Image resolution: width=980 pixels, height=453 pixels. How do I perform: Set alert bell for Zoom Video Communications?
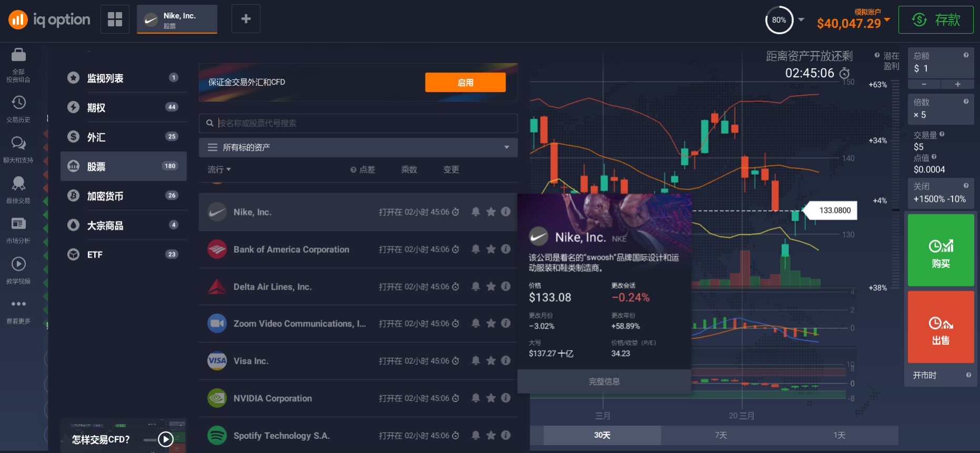[x=476, y=323]
